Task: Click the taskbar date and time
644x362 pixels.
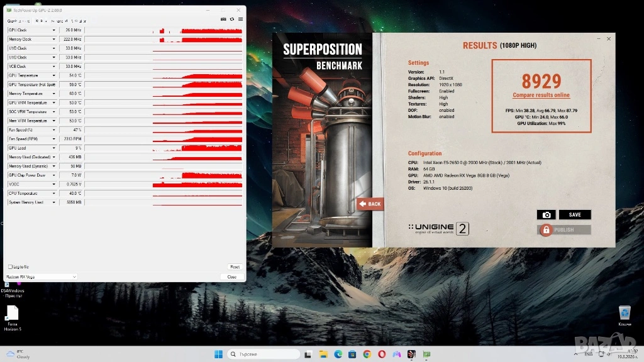Action: tap(629, 354)
